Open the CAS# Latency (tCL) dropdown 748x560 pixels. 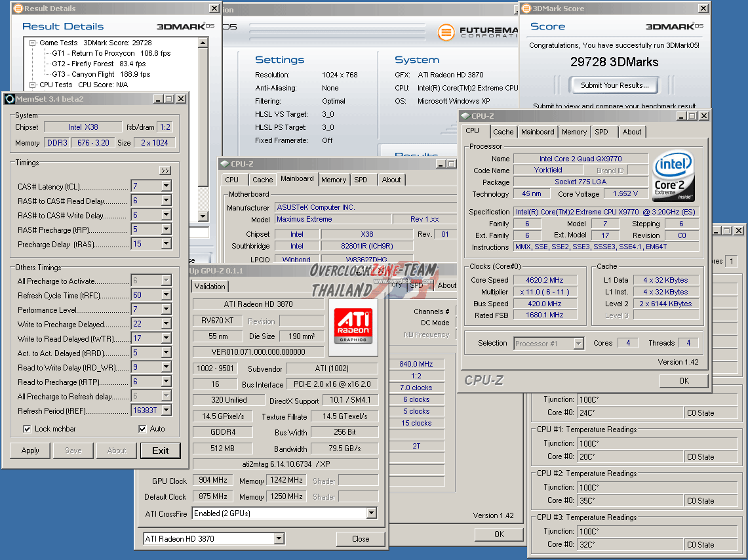click(166, 186)
